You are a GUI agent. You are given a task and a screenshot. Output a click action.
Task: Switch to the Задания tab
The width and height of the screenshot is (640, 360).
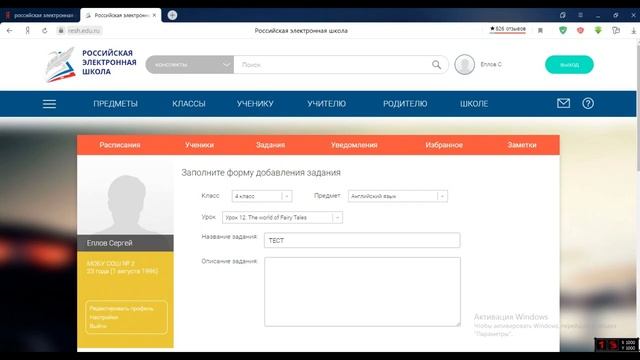[270, 145]
